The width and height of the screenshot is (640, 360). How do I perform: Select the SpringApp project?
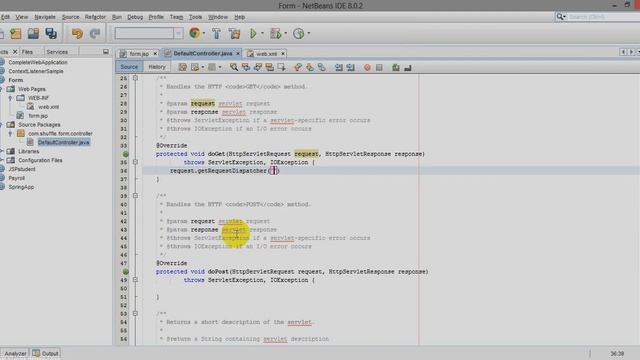coord(21,187)
